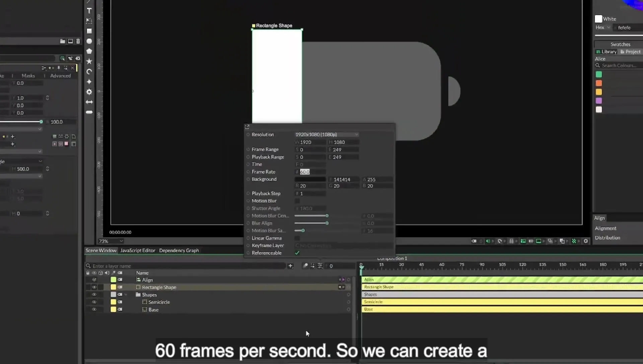Uncheck the Referenceable checkmark
The height and width of the screenshot is (364, 643).
pos(297,253)
